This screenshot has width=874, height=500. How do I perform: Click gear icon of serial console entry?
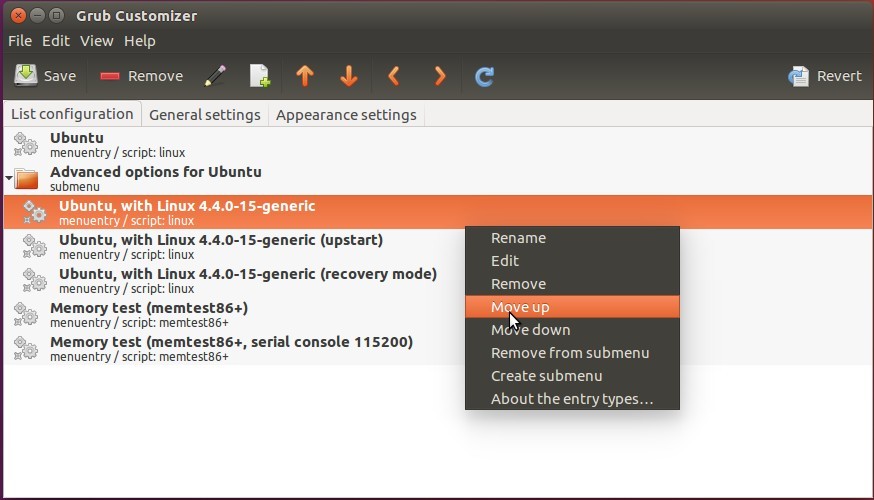click(x=26, y=348)
